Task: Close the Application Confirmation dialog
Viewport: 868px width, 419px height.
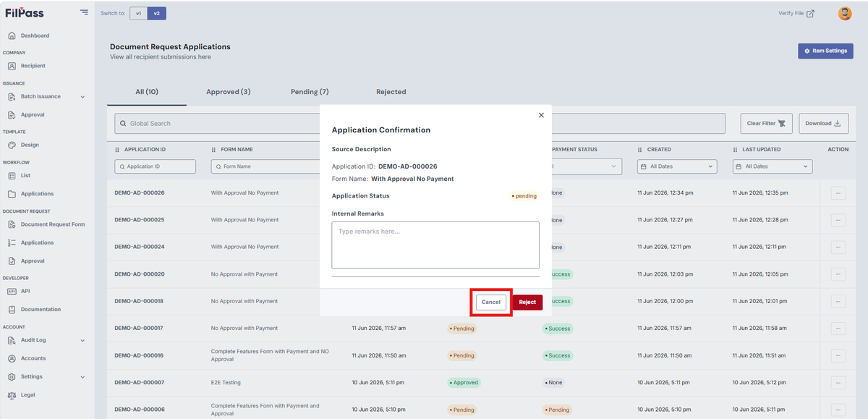Action: [541, 115]
